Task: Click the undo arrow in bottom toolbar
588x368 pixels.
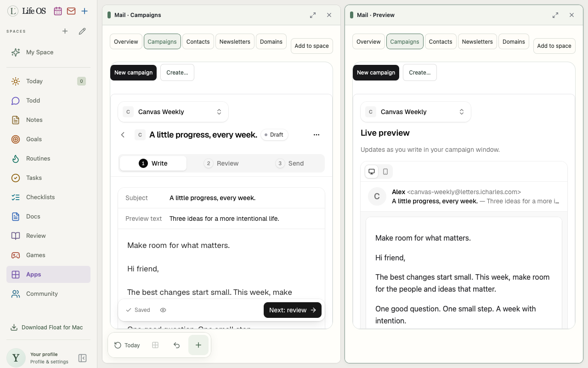Action: [176, 345]
